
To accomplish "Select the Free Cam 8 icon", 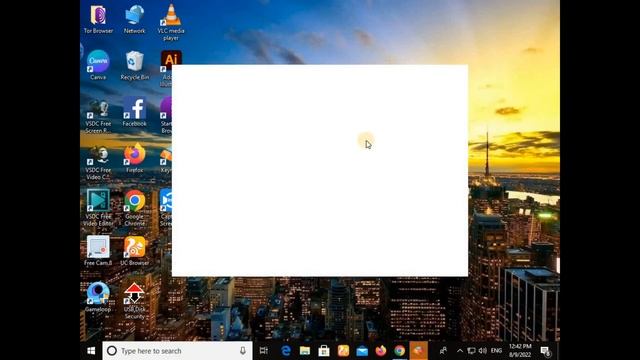I will (x=98, y=251).
